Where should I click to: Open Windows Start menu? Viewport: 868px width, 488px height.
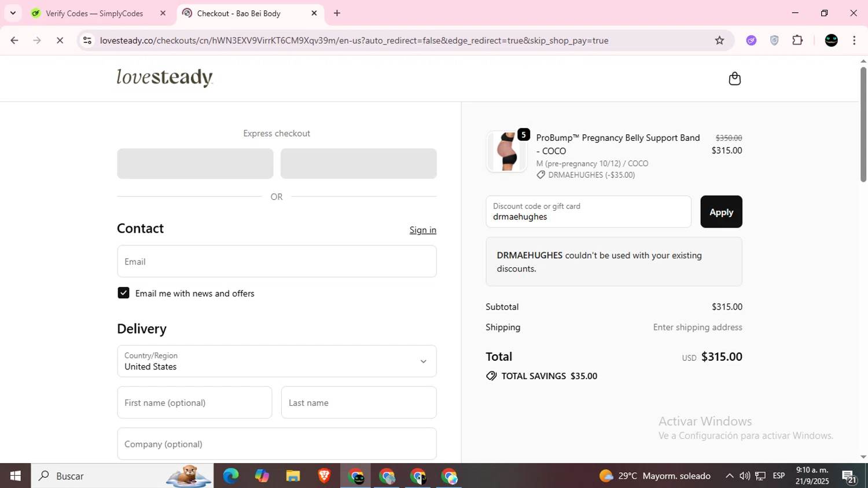point(16,476)
